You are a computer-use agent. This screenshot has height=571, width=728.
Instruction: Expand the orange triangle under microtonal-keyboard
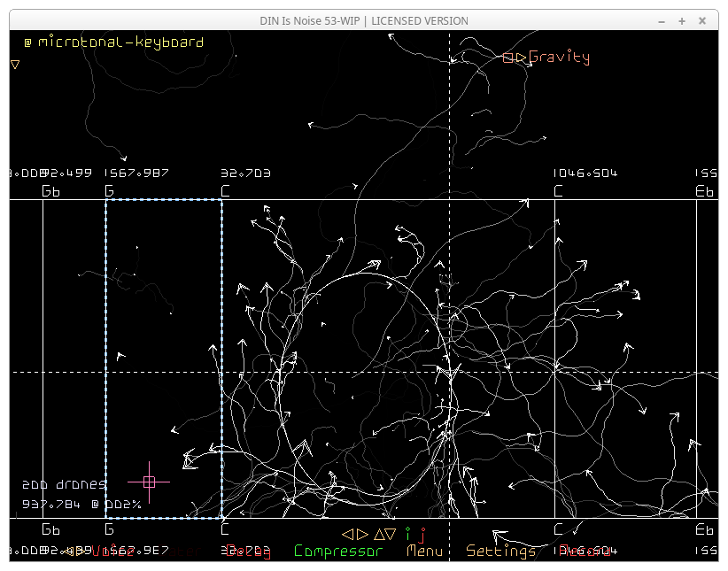(15, 65)
